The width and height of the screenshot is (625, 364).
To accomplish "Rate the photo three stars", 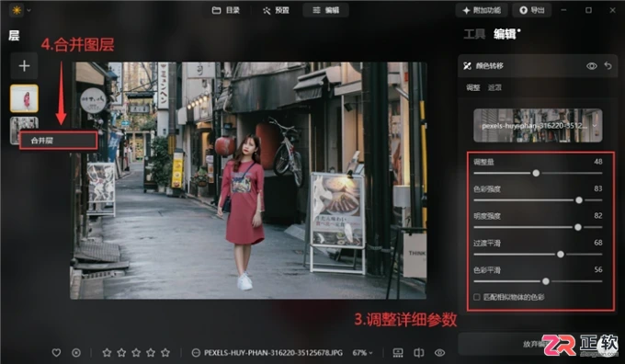I will pos(136,353).
